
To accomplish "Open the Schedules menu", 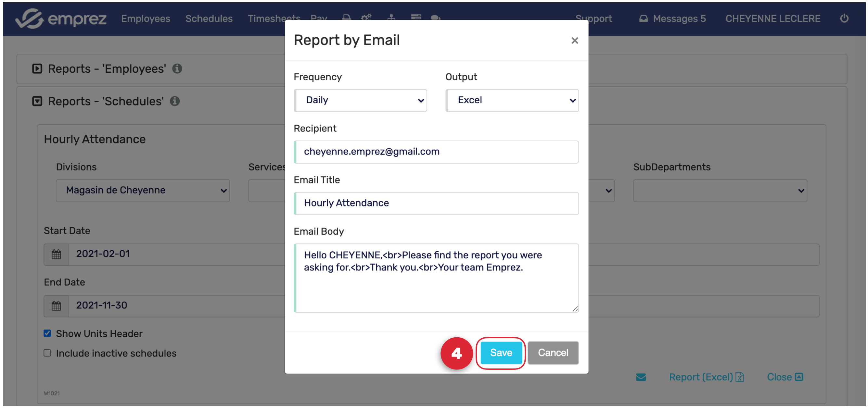I will [x=209, y=19].
